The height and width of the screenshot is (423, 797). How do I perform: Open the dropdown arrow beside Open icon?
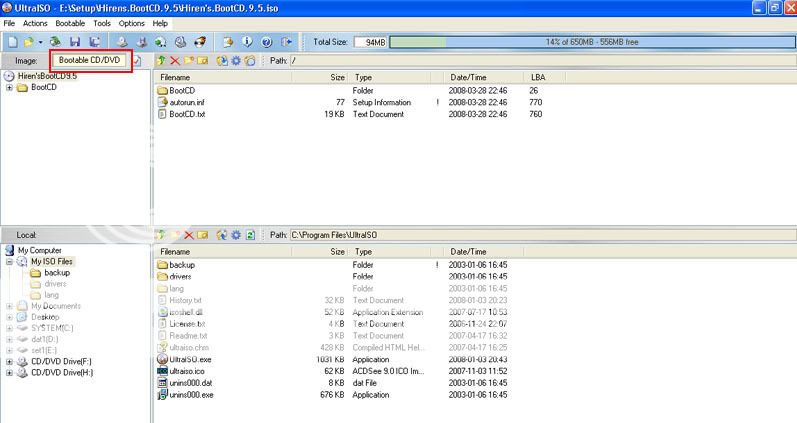pyautogui.click(x=40, y=42)
